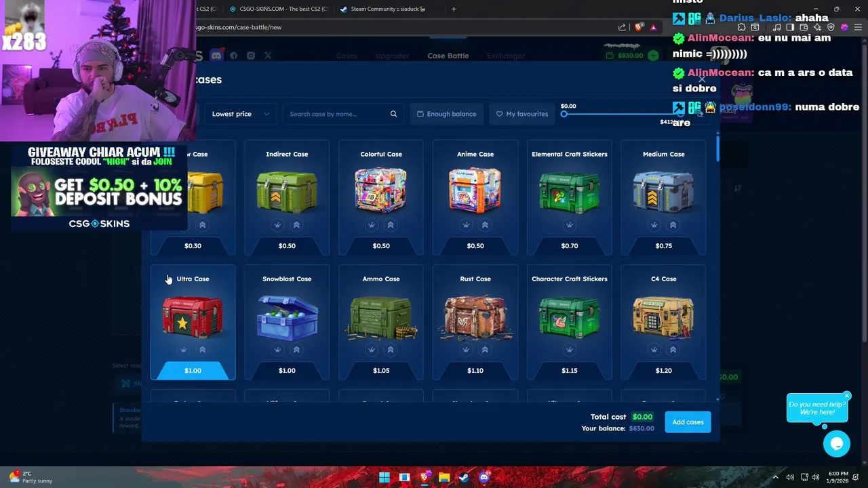Screen dimensions: 868x488
Task: Click the Colorful Case image
Action: pyautogui.click(x=381, y=190)
